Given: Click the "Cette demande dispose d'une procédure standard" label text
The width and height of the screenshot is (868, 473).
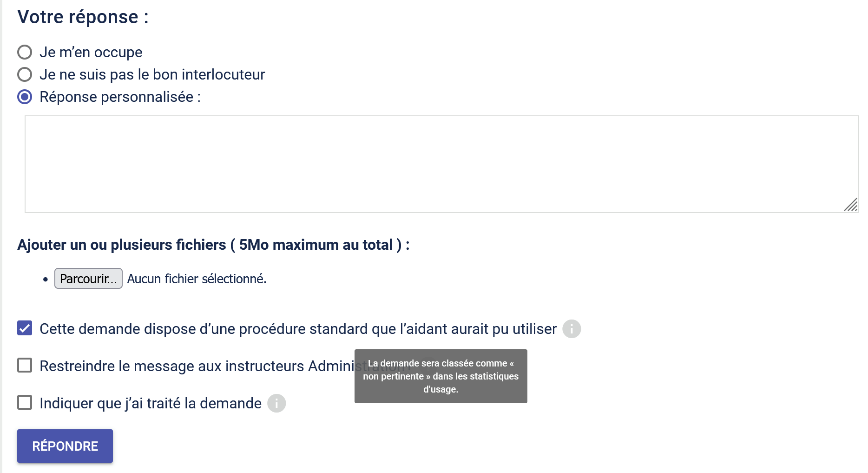Looking at the screenshot, I should (x=298, y=329).
